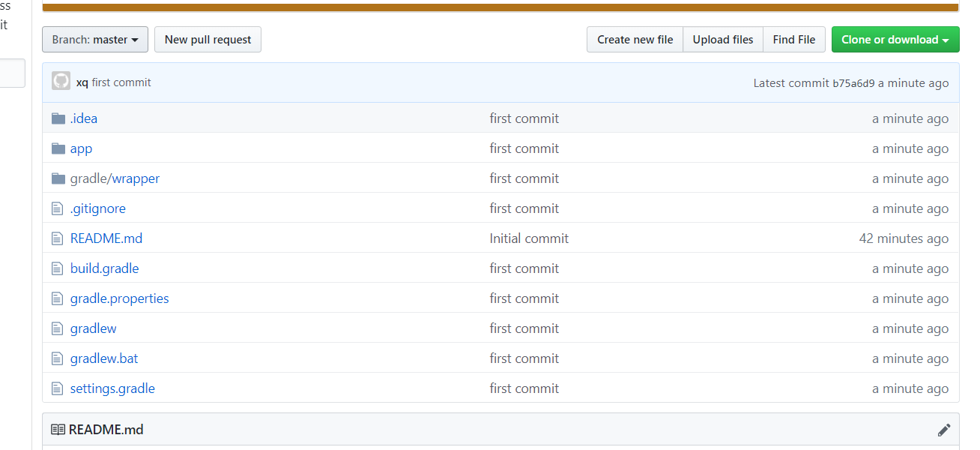Click the .idea folder icon
The image size is (980, 450).
click(x=58, y=118)
